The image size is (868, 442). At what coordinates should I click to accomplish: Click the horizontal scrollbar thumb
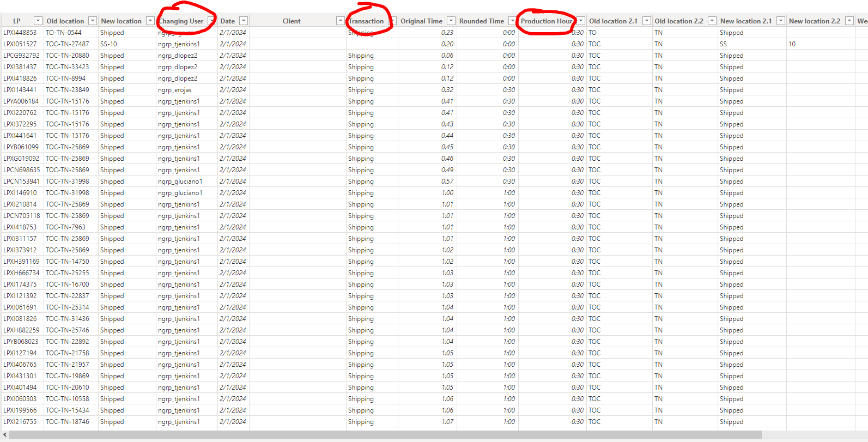click(x=385, y=434)
